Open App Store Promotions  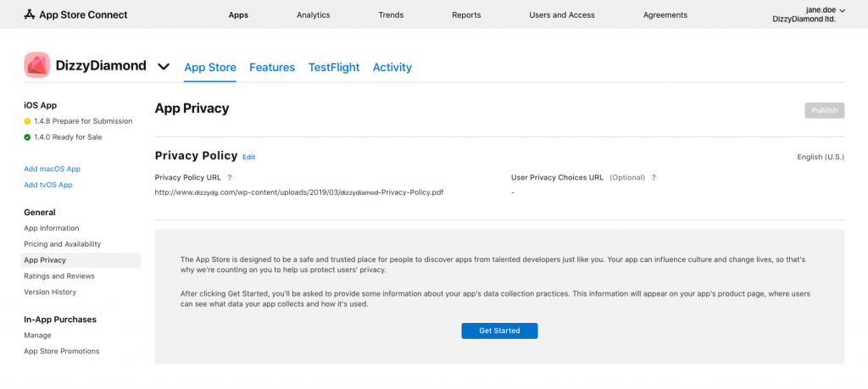coord(61,352)
